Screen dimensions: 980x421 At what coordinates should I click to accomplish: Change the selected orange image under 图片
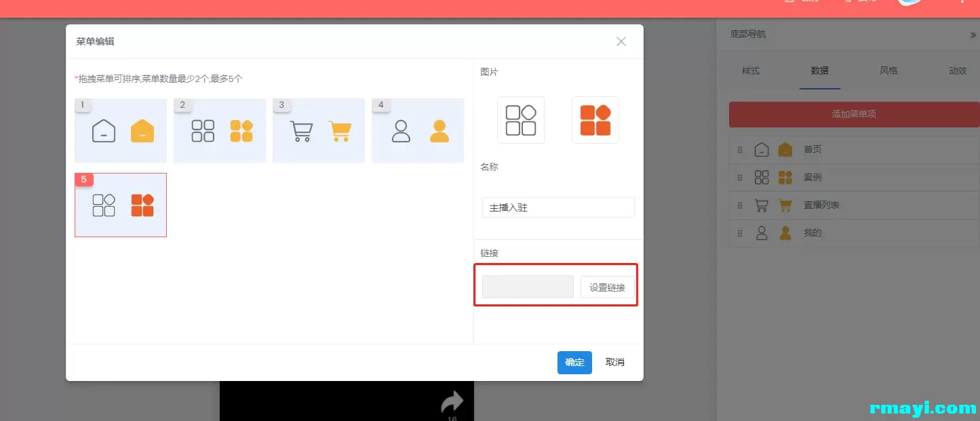(x=595, y=120)
